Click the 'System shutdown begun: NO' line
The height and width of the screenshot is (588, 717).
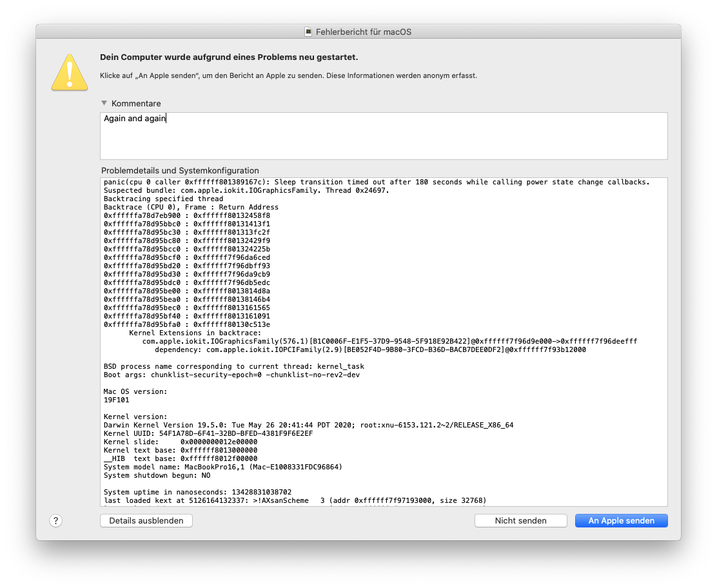(157, 475)
